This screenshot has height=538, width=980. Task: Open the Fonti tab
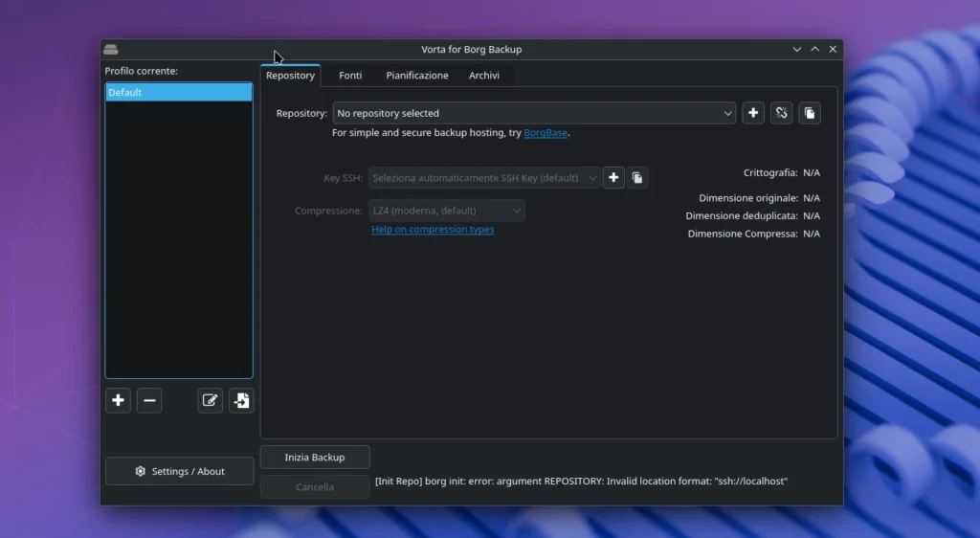click(x=350, y=75)
